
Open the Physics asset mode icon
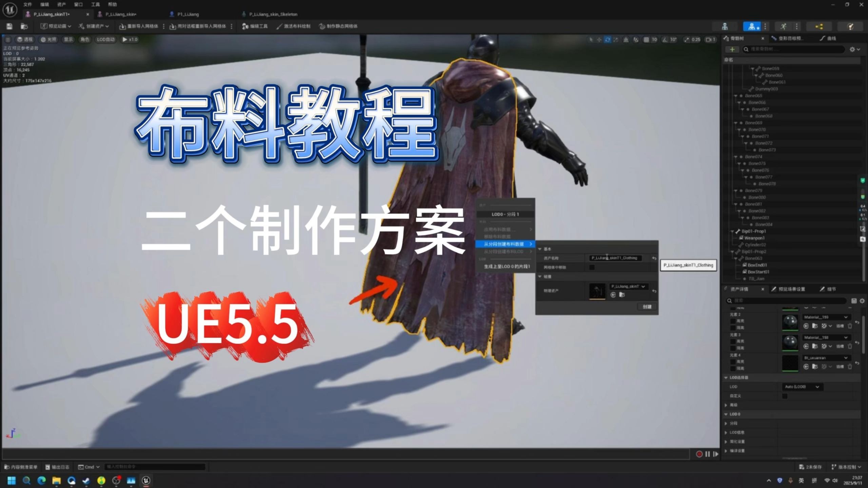click(850, 26)
